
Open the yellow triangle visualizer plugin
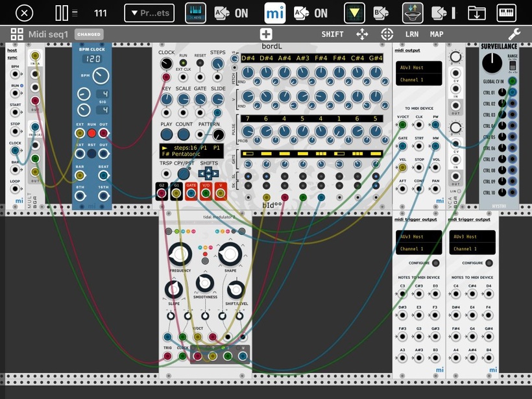(354, 13)
